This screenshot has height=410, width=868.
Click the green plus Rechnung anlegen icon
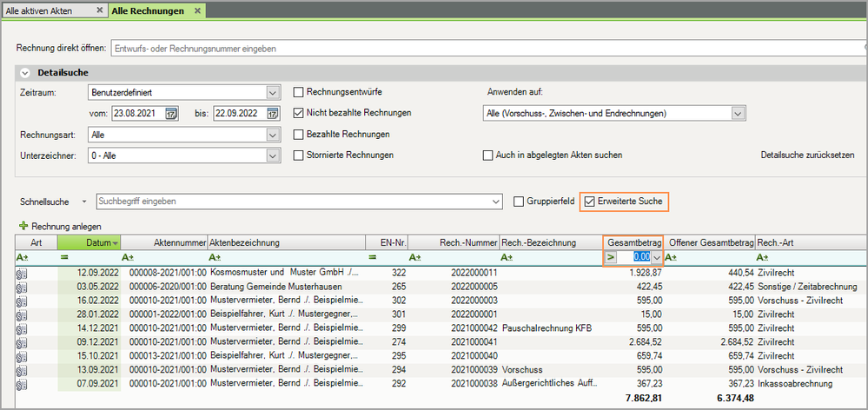coord(23,226)
